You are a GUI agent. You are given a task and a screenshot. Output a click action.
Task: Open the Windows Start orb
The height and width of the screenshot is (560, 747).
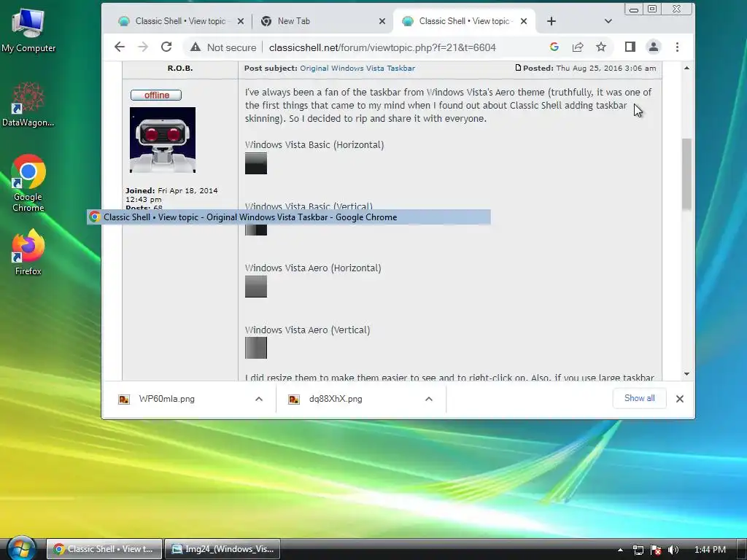[x=21, y=549]
